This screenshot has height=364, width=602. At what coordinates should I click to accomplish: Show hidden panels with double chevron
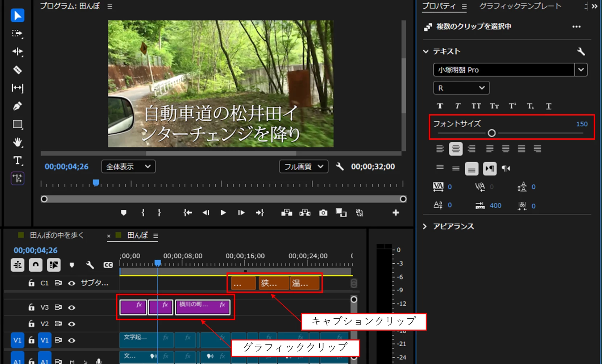[594, 6]
